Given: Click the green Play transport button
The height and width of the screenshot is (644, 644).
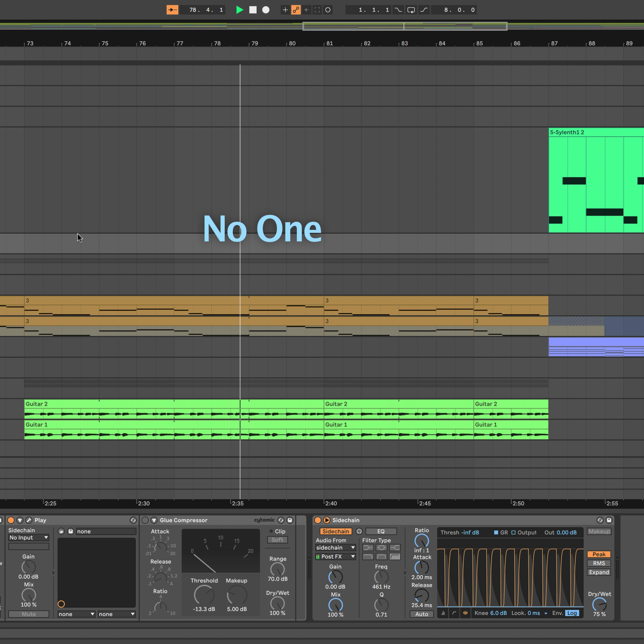Looking at the screenshot, I should coord(239,10).
